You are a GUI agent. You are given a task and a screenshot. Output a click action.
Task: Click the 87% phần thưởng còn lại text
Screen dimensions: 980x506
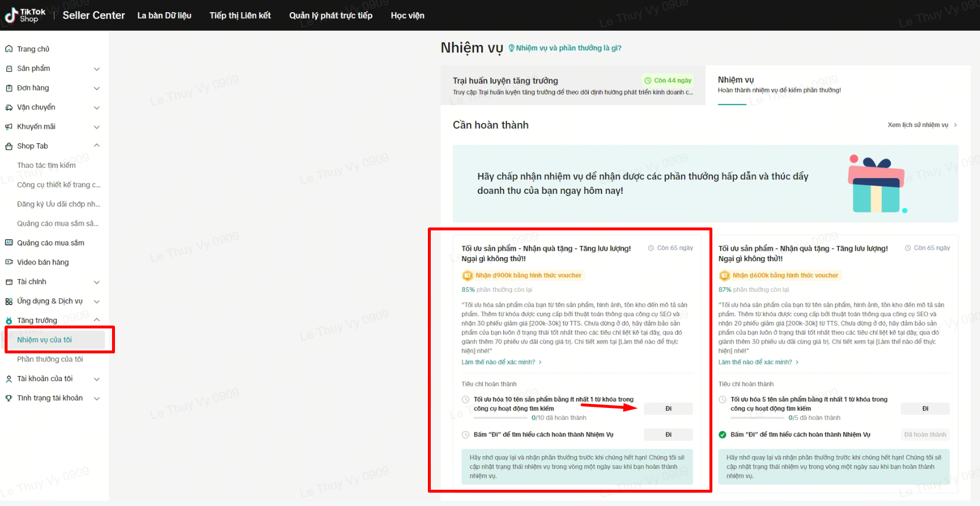pyautogui.click(x=754, y=290)
